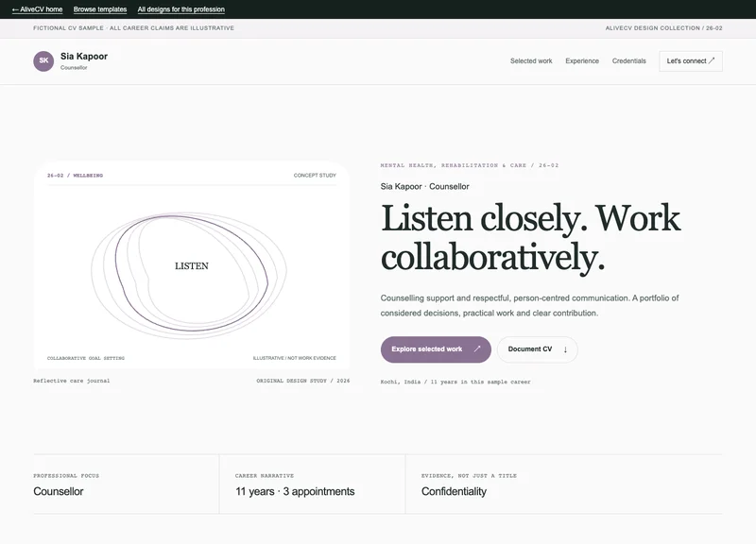Click 'ILLUSTRATIVE / NOT WORK EVIDENCE' caption

pos(295,358)
